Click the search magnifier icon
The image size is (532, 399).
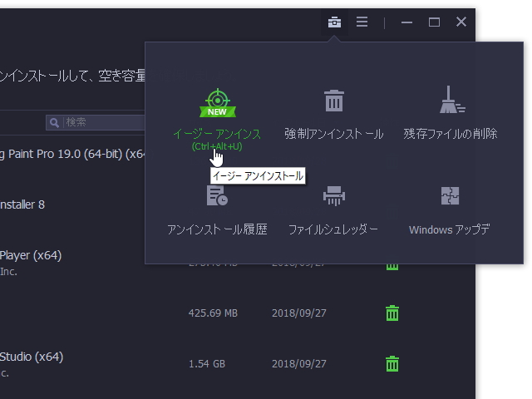coord(54,122)
